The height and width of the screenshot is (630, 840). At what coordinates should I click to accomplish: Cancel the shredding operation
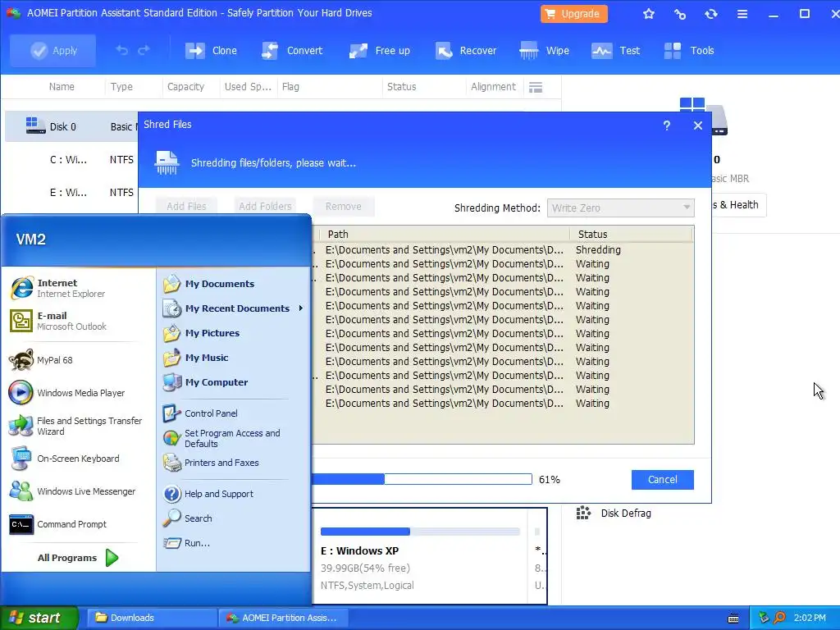[662, 479]
